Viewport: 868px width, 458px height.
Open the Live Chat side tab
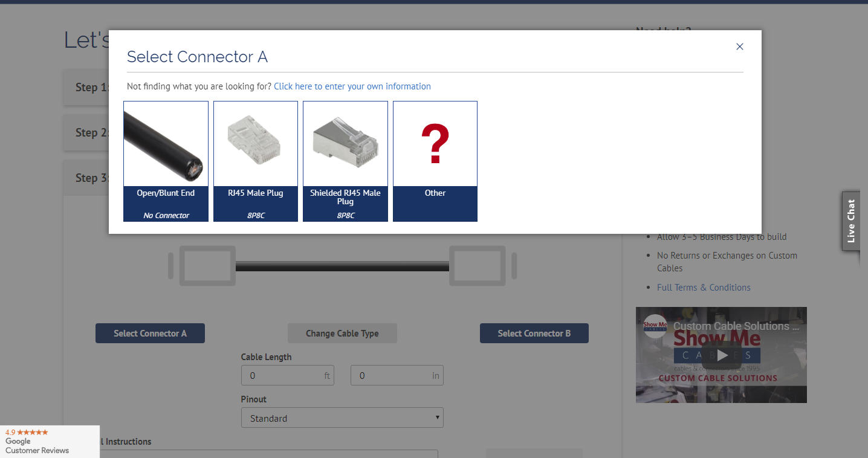tap(851, 221)
